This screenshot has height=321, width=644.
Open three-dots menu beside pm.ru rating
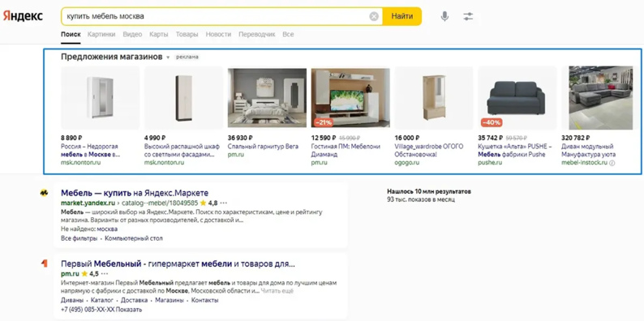pos(105,273)
